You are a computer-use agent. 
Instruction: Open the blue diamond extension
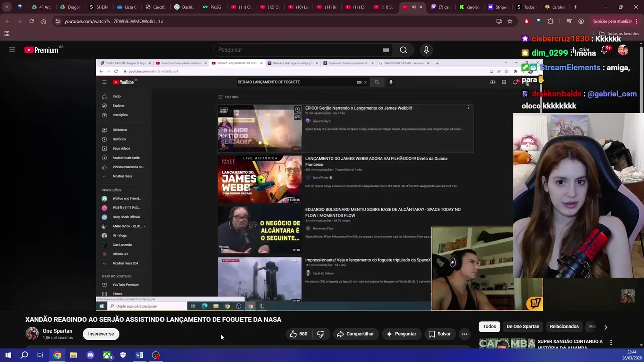[538, 21]
